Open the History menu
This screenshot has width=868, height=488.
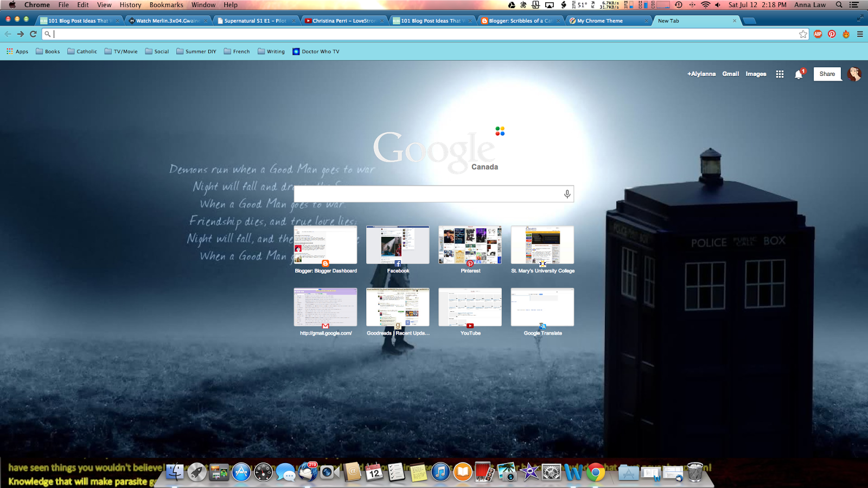point(130,5)
